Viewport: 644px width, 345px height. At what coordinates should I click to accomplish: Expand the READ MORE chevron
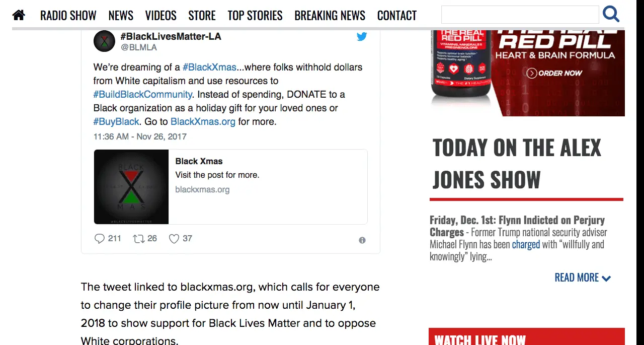click(606, 278)
